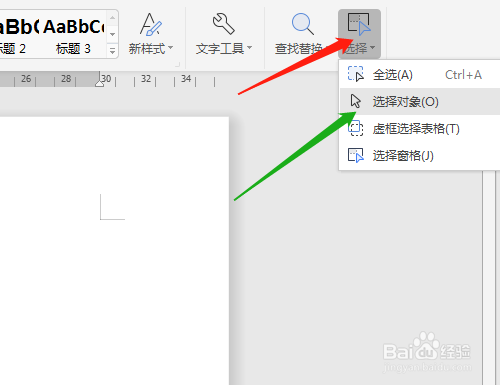Click the Selection Pane (选择窗格) icon

[356, 155]
